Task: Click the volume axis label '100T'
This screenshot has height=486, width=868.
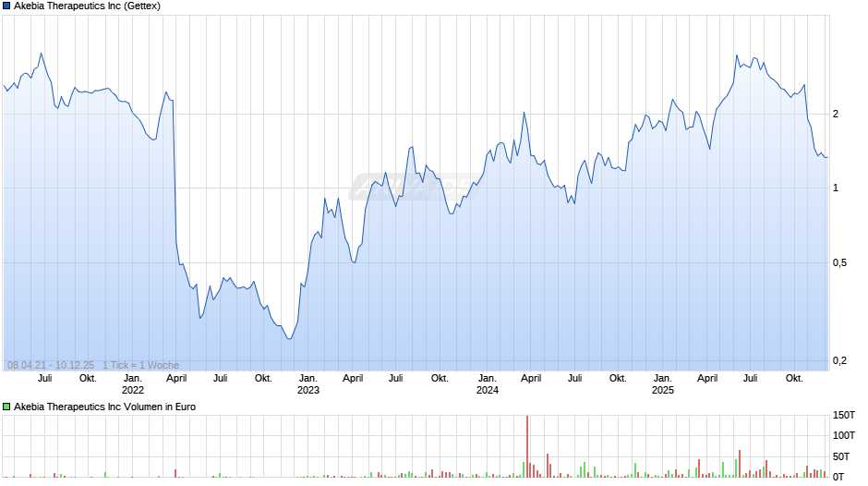Action: (x=844, y=435)
